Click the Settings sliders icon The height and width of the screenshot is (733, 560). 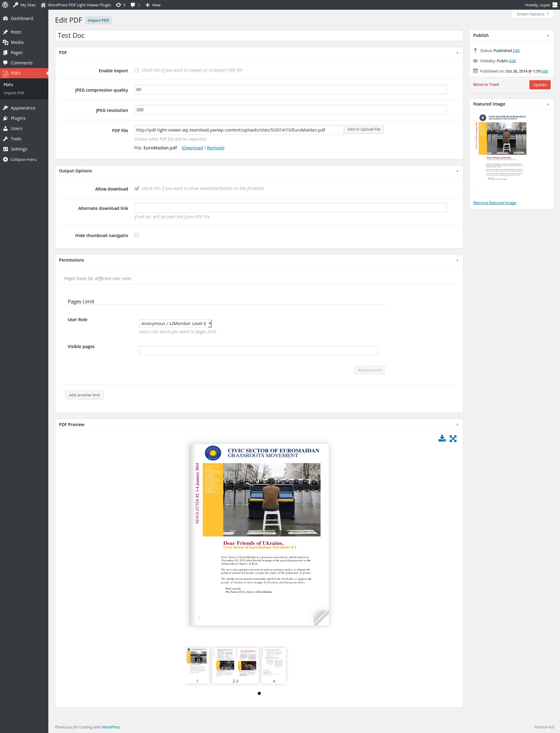tap(5, 149)
